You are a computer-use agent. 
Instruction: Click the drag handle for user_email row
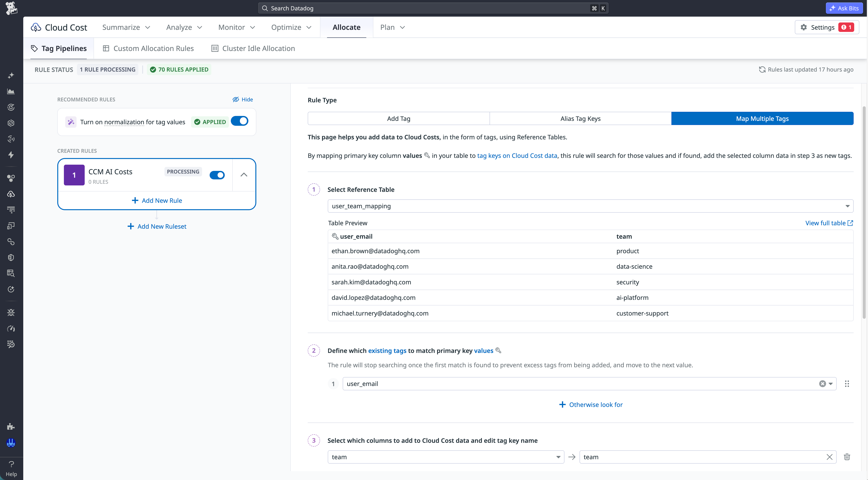pos(847,383)
